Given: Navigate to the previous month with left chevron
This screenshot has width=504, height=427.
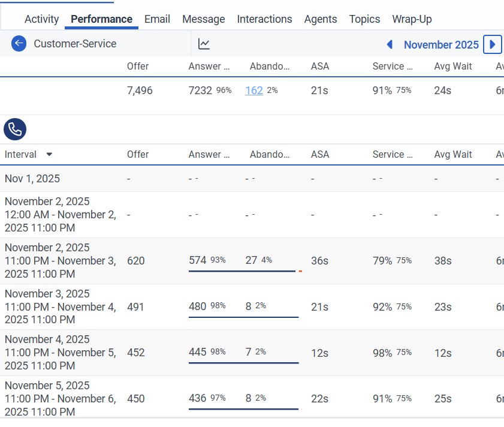Looking at the screenshot, I should coord(389,44).
